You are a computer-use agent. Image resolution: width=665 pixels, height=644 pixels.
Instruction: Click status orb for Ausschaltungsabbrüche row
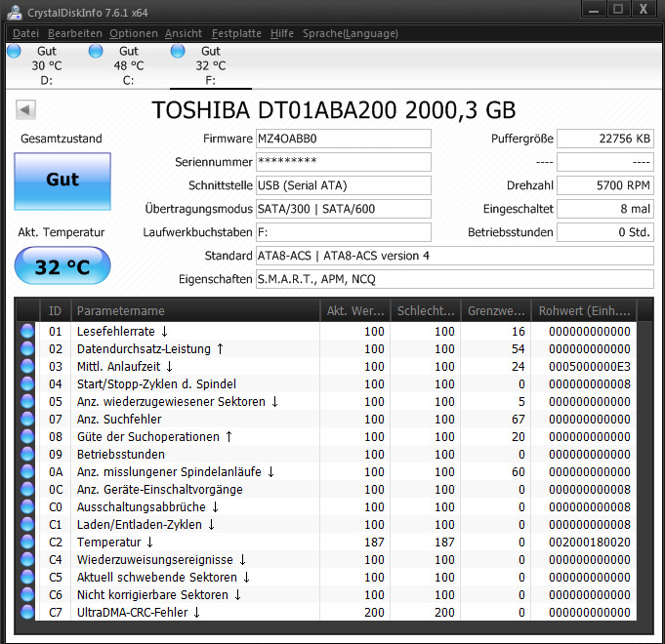(x=27, y=506)
